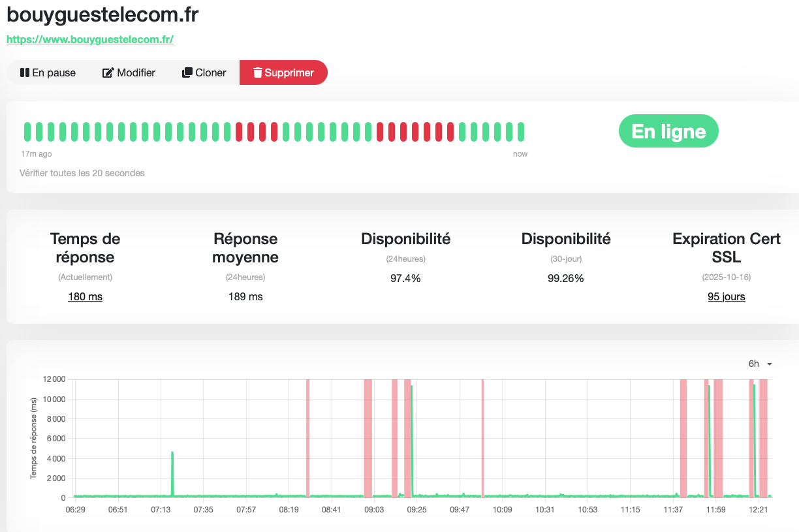The height and width of the screenshot is (532, 799).
Task: Click the green spike near 07:13 on chart
Action: click(x=172, y=473)
